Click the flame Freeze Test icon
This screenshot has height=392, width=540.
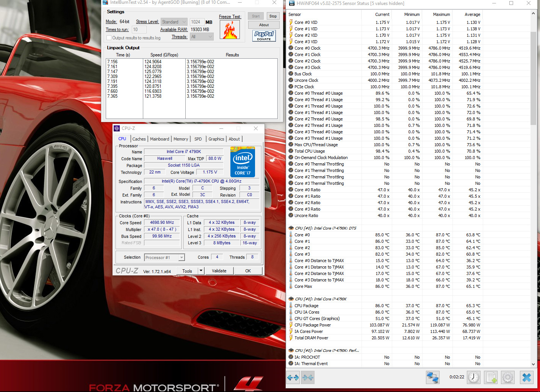tap(230, 30)
